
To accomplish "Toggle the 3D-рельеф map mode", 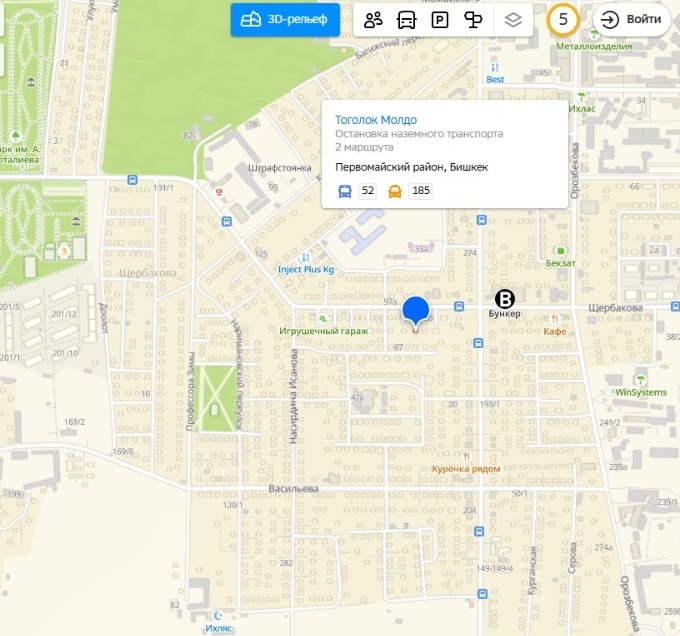I will click(285, 19).
